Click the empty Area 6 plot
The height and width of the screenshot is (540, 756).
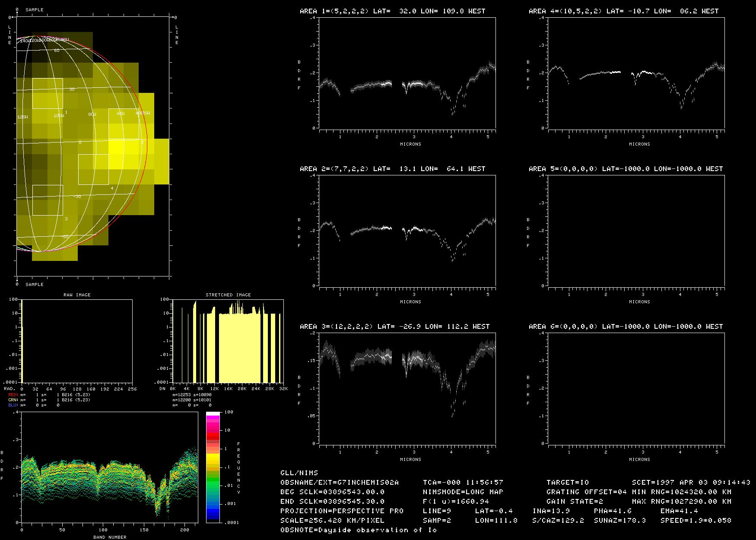(636, 388)
